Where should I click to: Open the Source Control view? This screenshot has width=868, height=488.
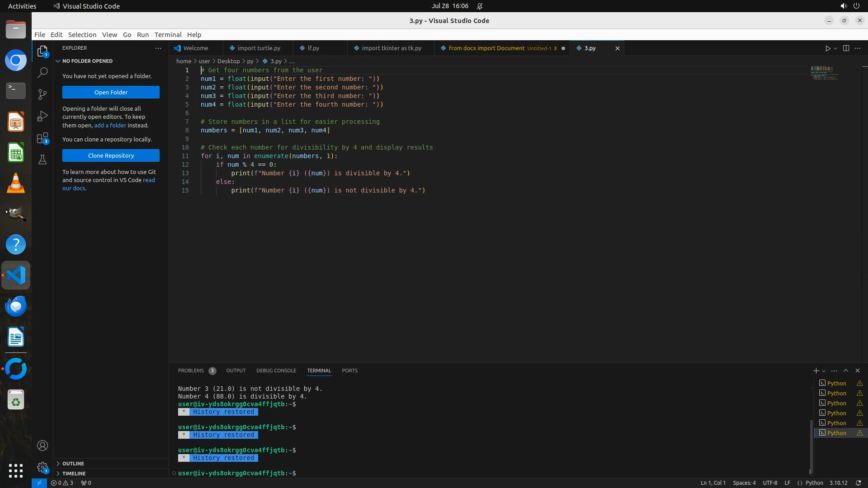point(42,94)
